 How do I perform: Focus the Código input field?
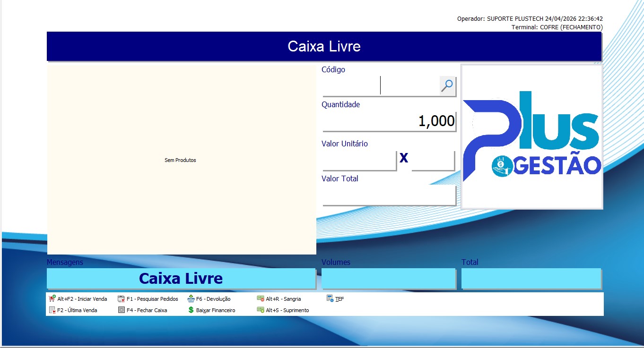(x=381, y=86)
